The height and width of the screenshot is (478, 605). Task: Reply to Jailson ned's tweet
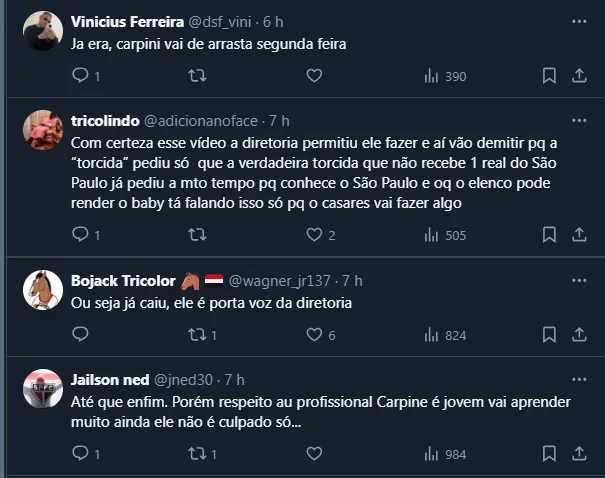point(80,454)
